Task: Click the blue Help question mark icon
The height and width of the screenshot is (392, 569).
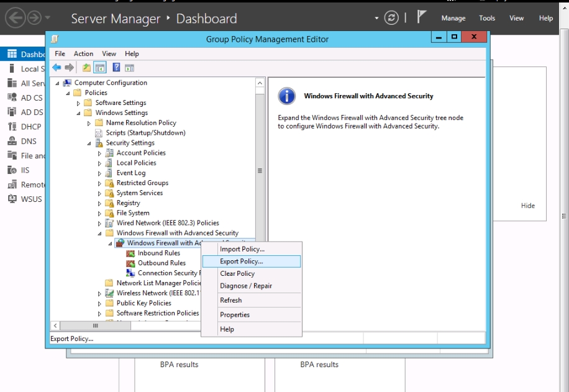Action: point(116,68)
